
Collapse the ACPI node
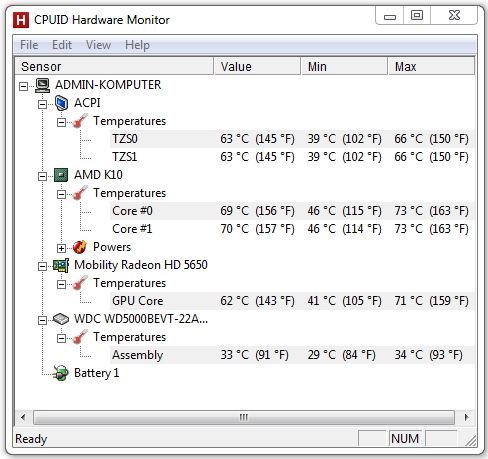click(42, 105)
